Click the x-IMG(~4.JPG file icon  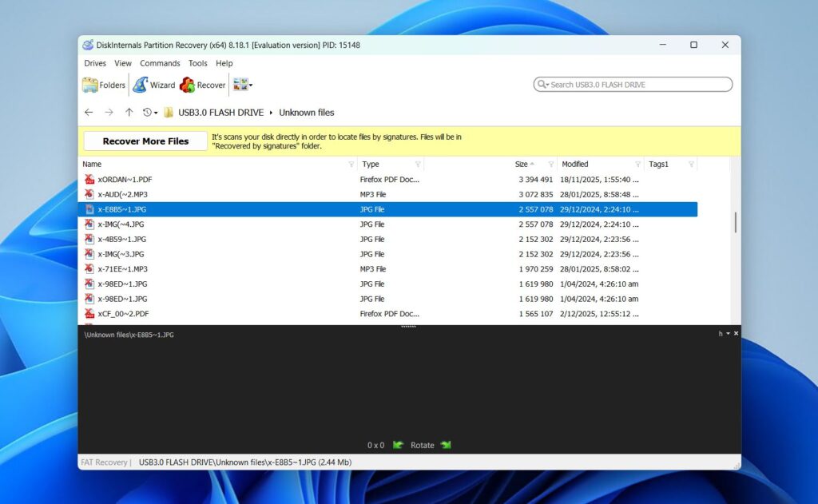point(89,224)
